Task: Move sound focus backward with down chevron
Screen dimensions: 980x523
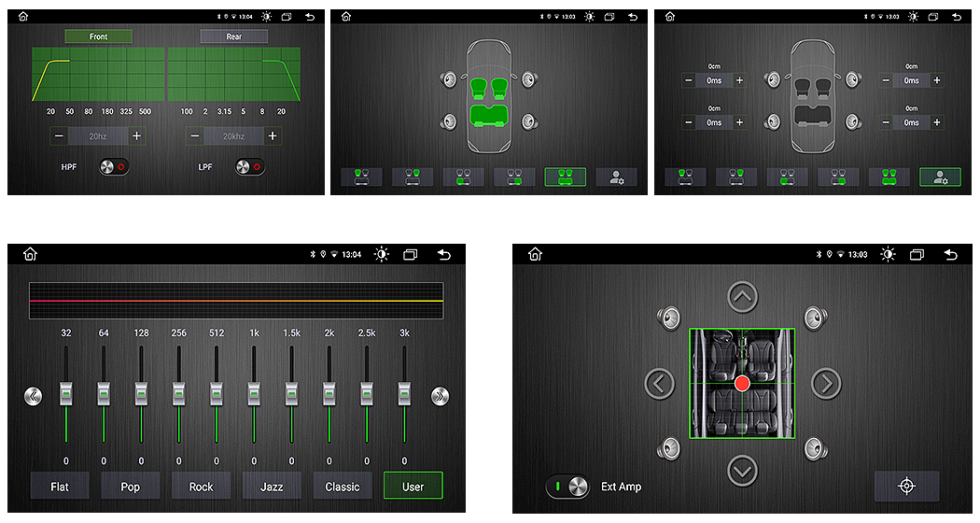Action: [743, 471]
